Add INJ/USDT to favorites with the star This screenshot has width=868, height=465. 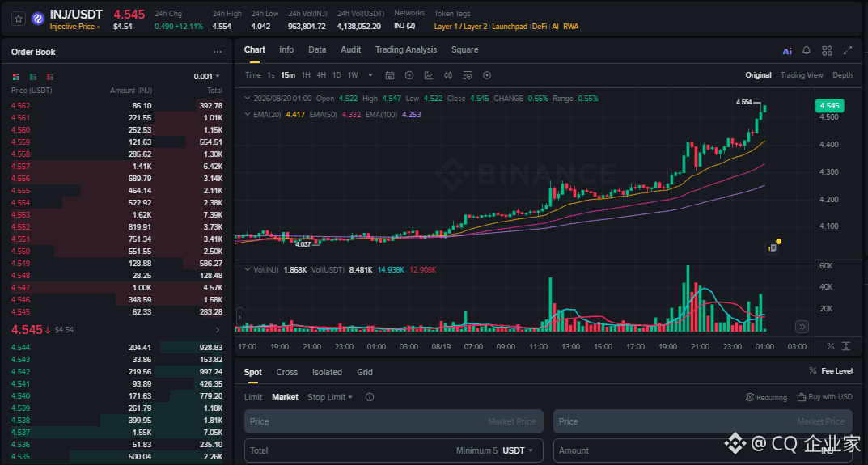(19, 19)
